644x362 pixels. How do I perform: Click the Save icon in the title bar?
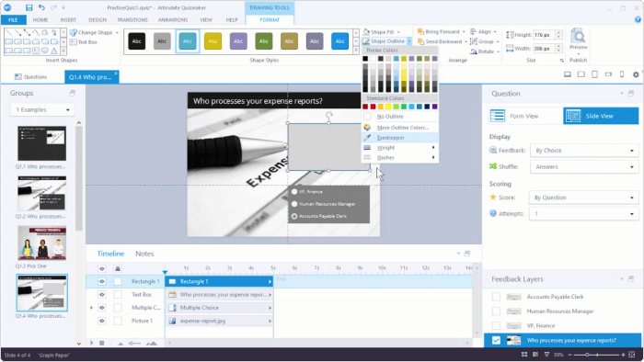coord(29,7)
